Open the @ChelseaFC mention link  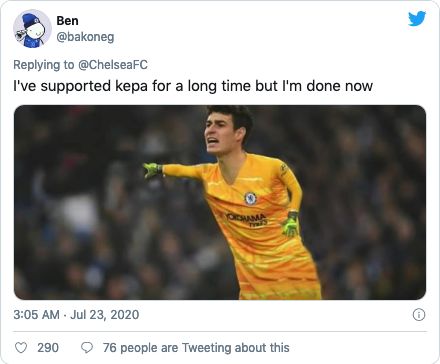coord(113,65)
